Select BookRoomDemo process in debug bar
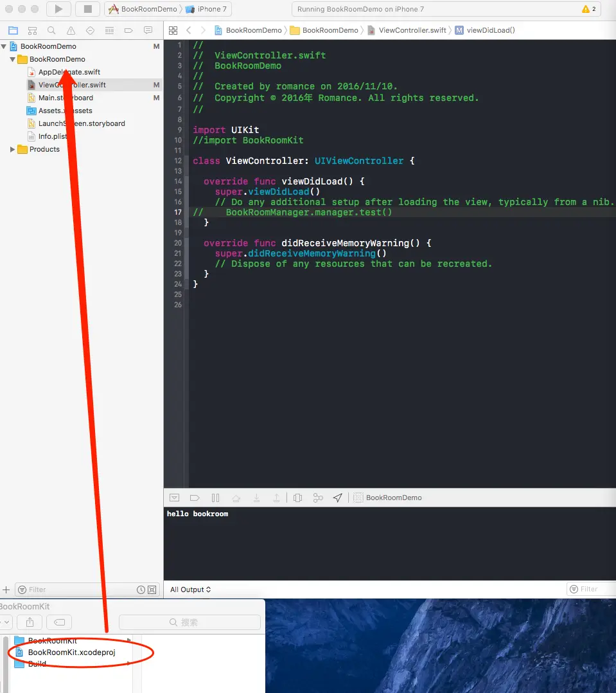 point(388,498)
